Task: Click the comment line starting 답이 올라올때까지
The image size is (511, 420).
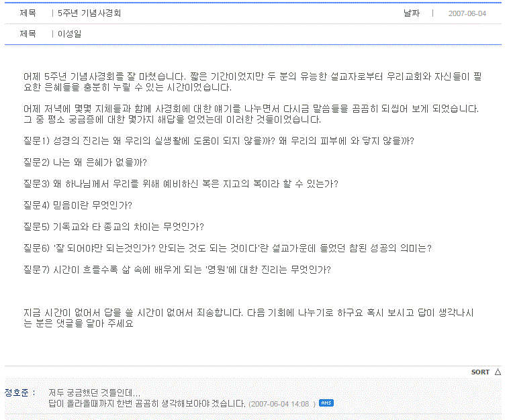Action: (146, 404)
